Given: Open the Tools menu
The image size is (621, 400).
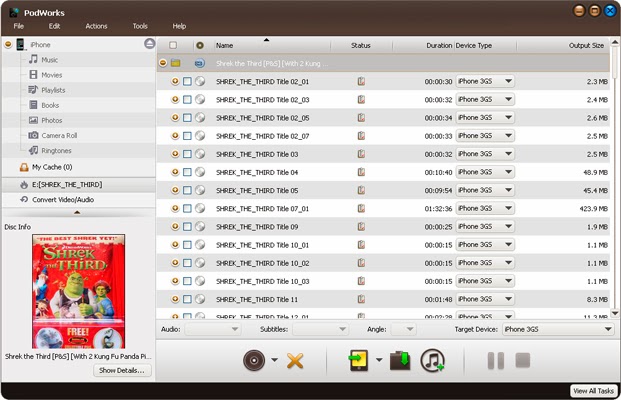Looking at the screenshot, I should [x=140, y=26].
